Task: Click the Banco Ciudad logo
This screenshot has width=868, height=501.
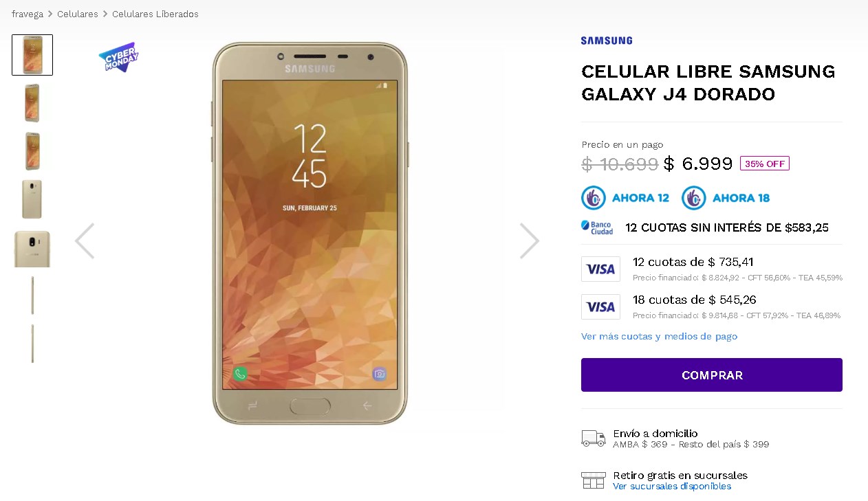Action: (597, 227)
